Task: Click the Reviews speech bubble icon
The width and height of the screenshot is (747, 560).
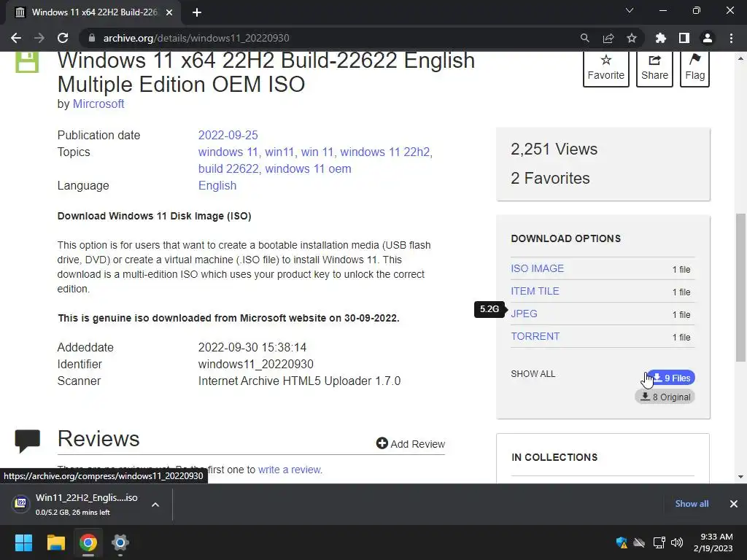Action: [28, 441]
